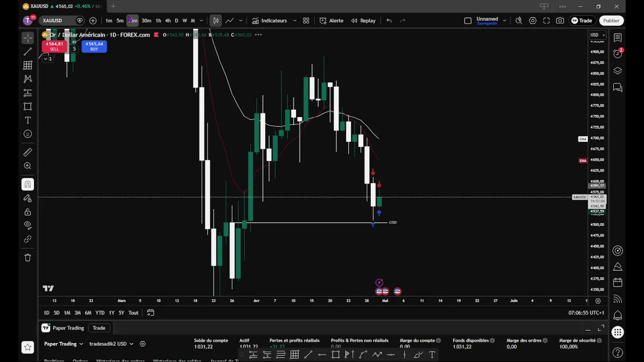Screen dimensions: 644x362
Task: Expand the tradesadik2 USD account dropdown
Action: (x=111, y=344)
